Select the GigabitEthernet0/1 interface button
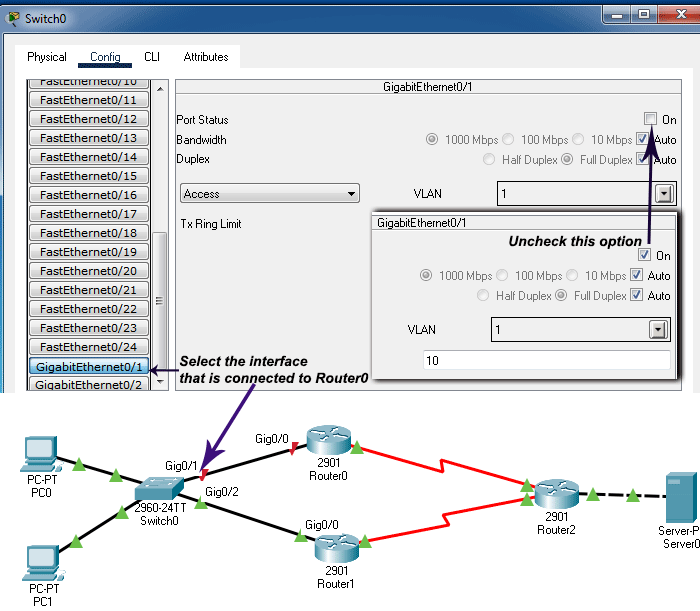 click(x=89, y=366)
